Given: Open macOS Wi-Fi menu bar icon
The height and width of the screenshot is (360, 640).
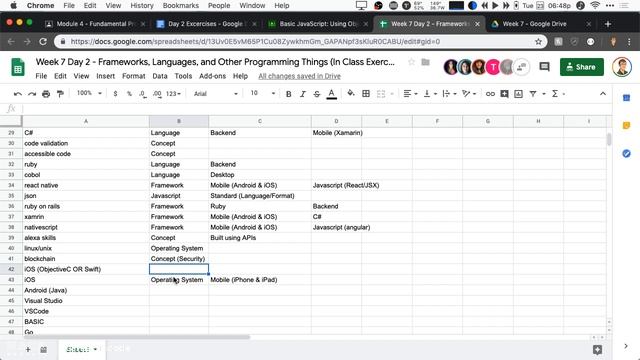Looking at the screenshot, I should [x=595, y=6].
